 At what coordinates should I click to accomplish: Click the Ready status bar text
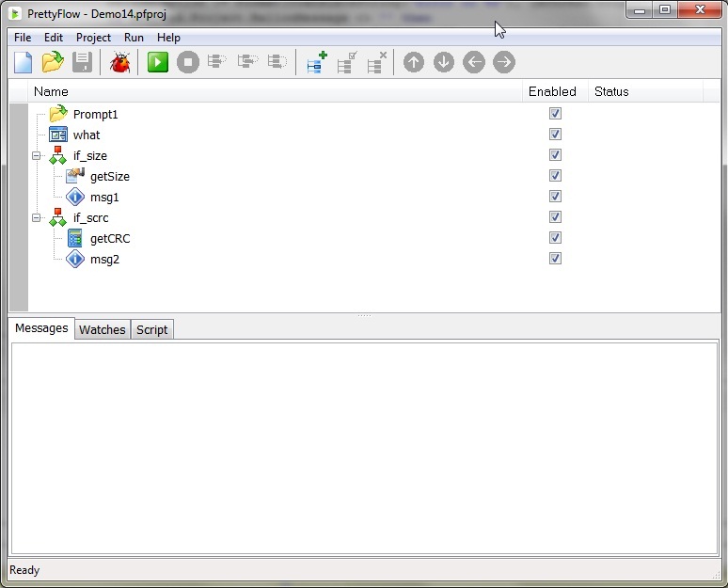[x=24, y=570]
